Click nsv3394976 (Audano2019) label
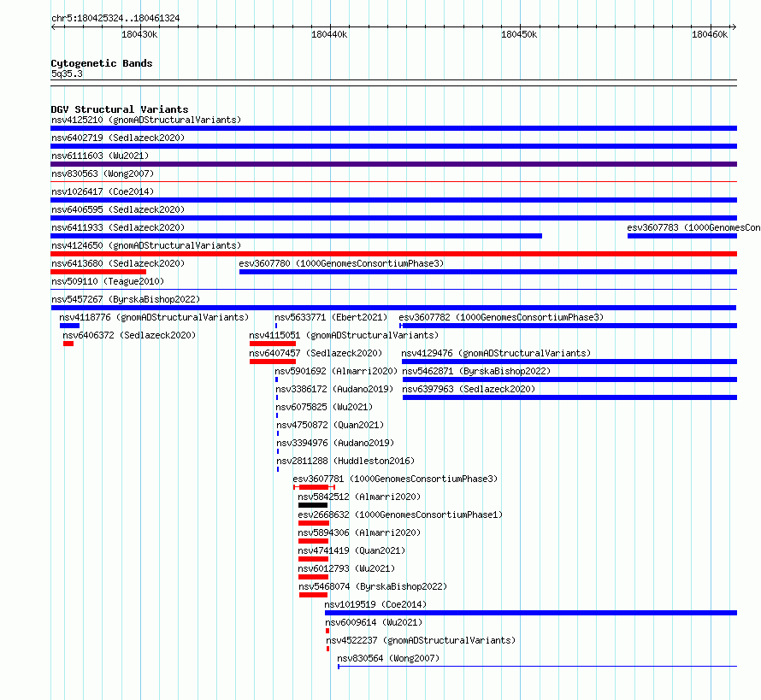761x700 pixels. [x=335, y=443]
